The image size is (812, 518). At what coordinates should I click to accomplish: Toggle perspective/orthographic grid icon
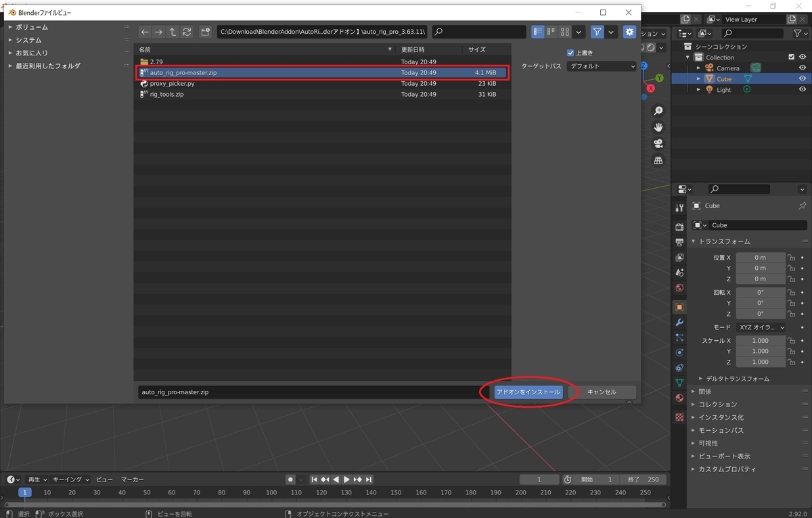658,160
